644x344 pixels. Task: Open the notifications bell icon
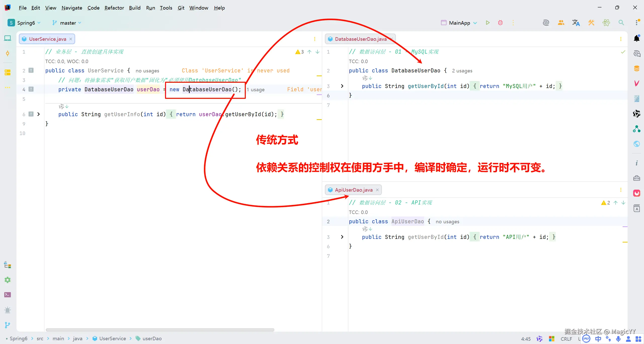tap(637, 38)
